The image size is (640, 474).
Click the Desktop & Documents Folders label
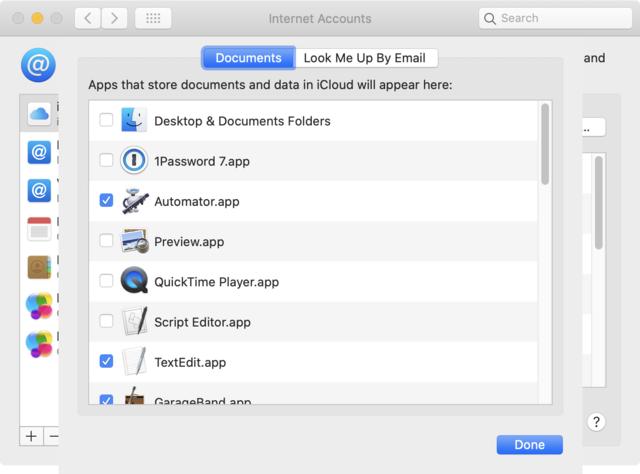point(242,121)
